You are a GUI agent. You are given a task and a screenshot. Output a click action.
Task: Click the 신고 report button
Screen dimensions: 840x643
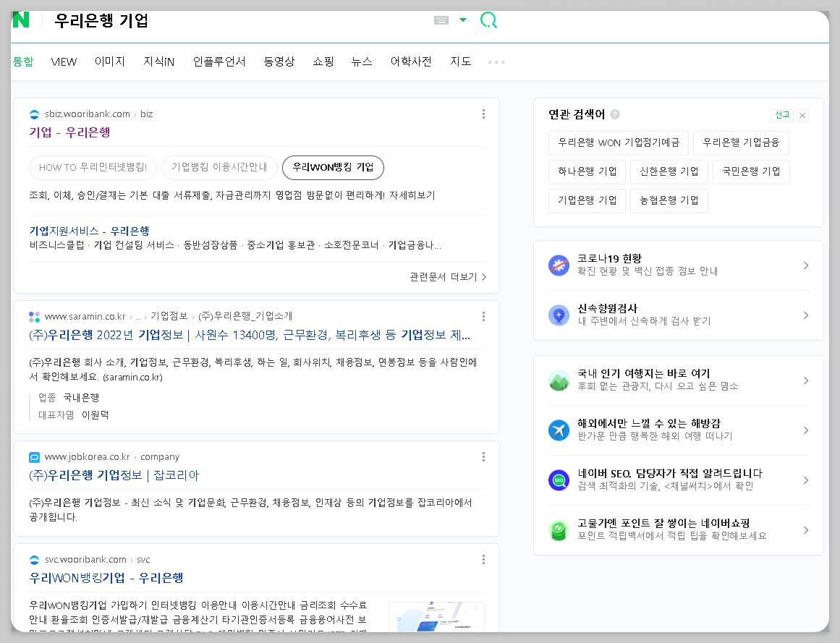782,114
